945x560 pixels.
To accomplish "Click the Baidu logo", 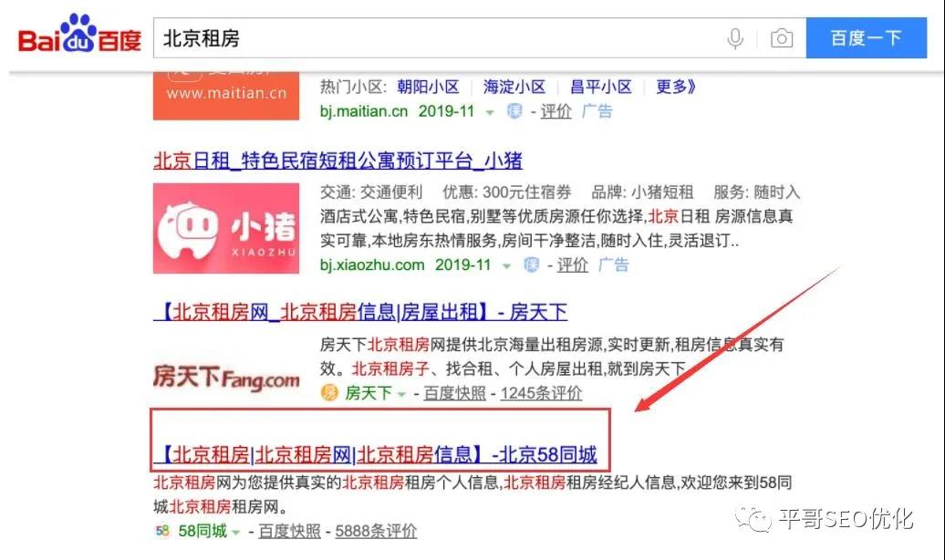I will pos(79,34).
